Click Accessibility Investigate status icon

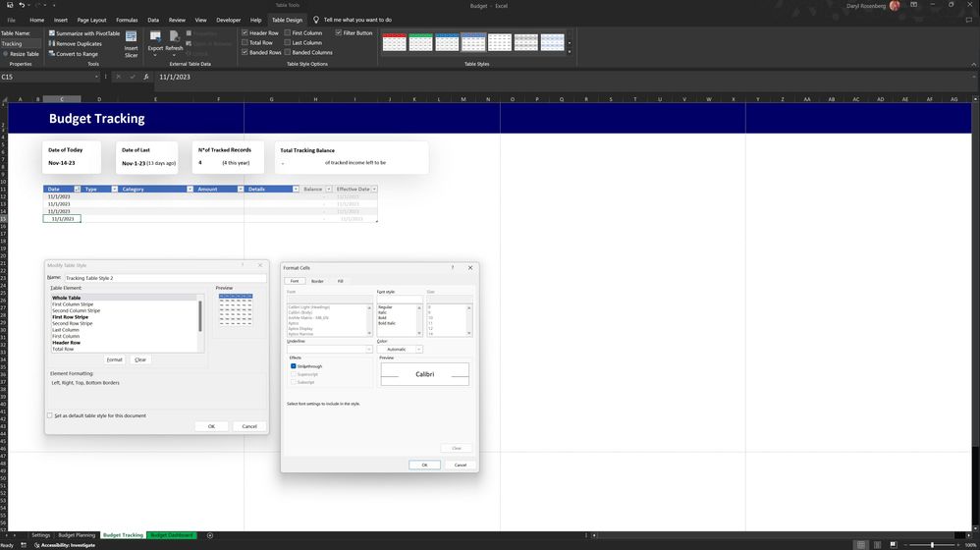pyautogui.click(x=37, y=545)
